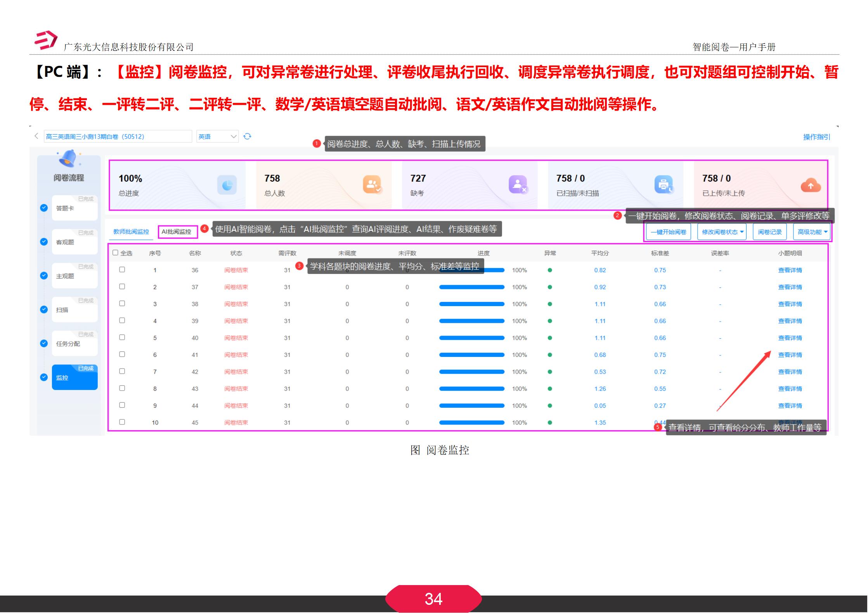The image size is (868, 613).
Task: Click the clock icon on the 总进度 card
Action: coord(227,185)
